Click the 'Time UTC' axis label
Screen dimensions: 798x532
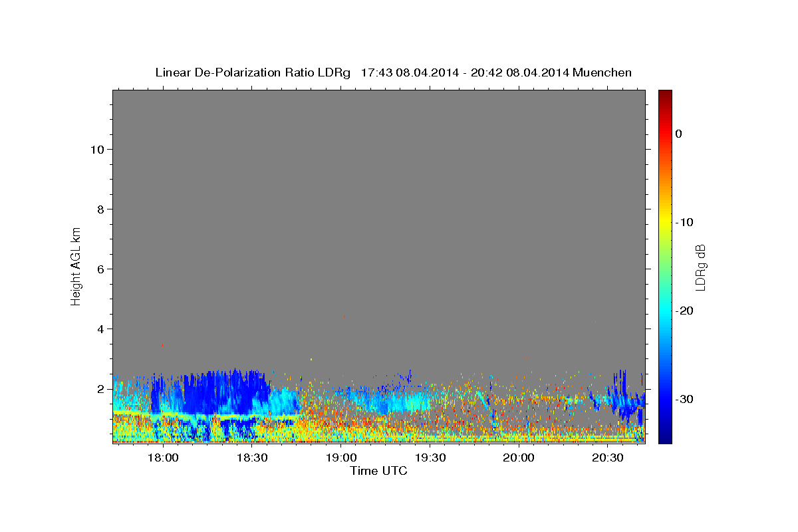(x=378, y=471)
